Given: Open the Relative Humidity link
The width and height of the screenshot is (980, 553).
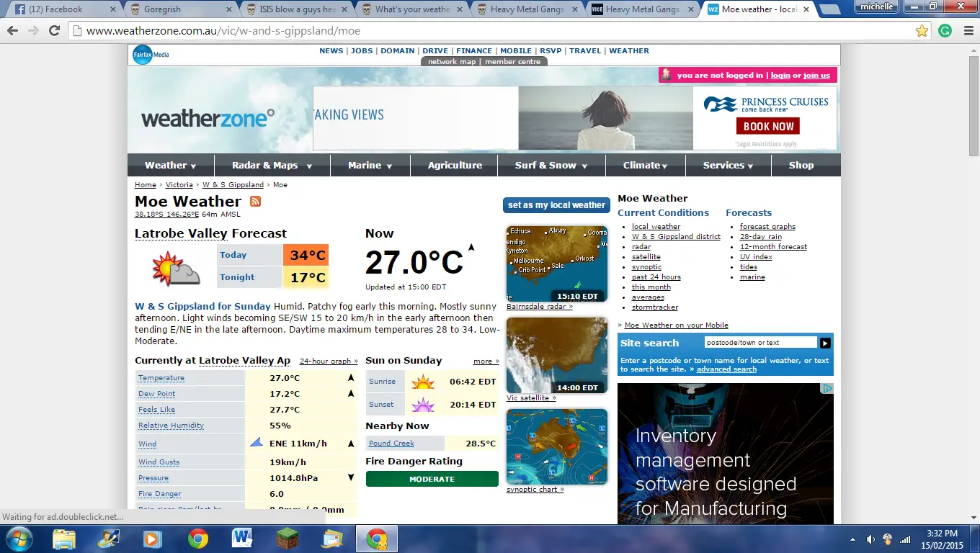Looking at the screenshot, I should 171,426.
